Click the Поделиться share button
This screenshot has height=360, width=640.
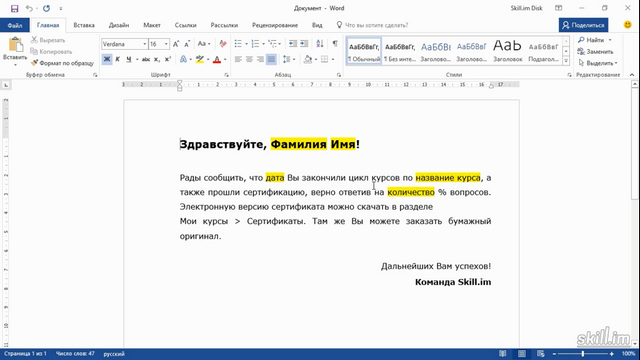click(583, 25)
